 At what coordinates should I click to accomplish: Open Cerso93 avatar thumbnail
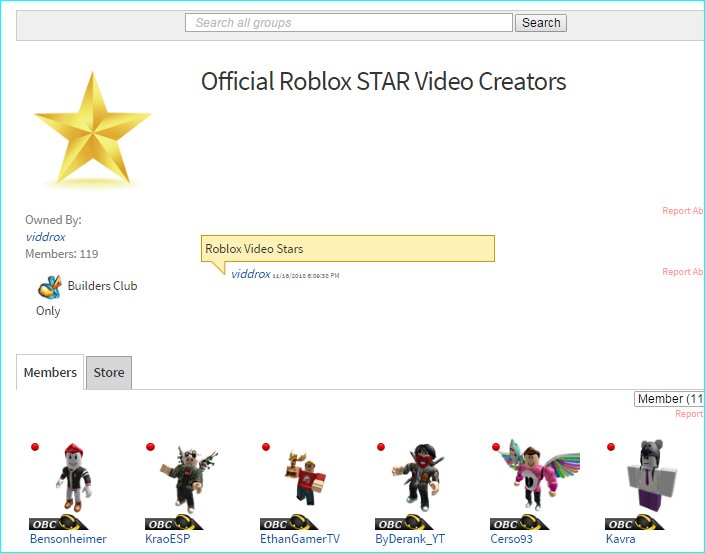(540, 474)
